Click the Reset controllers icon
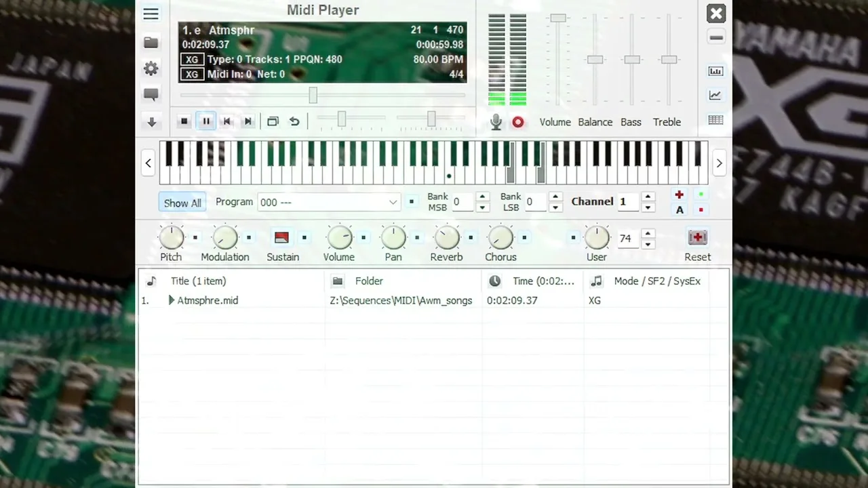 point(697,238)
